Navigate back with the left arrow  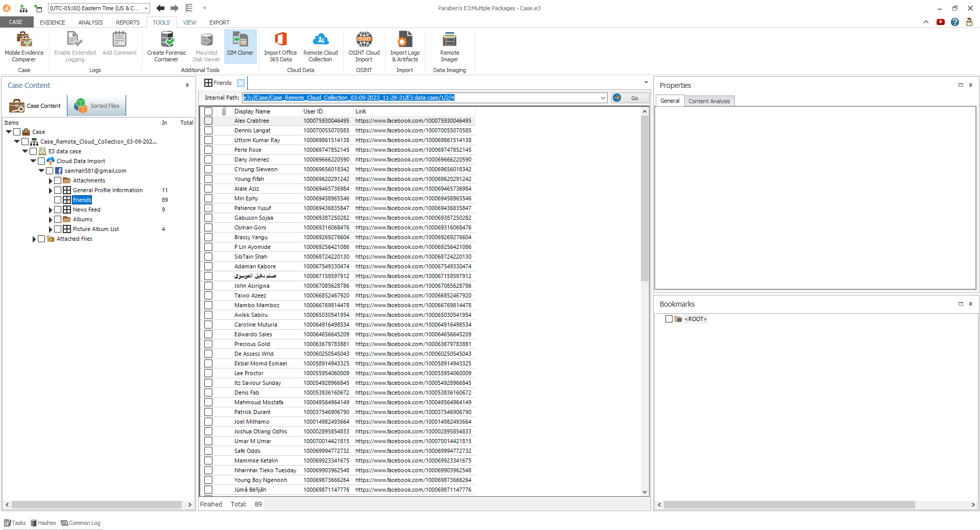tap(160, 8)
